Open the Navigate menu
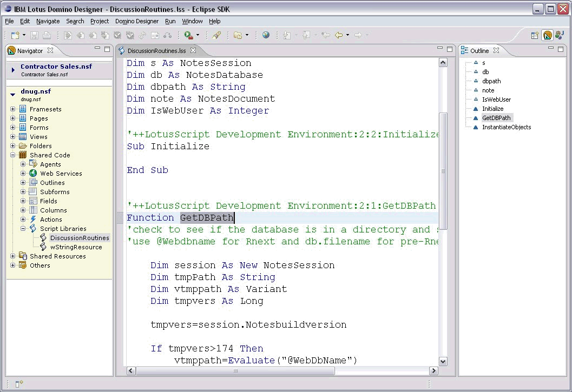Image resolution: width=572 pixels, height=392 pixels. (48, 21)
